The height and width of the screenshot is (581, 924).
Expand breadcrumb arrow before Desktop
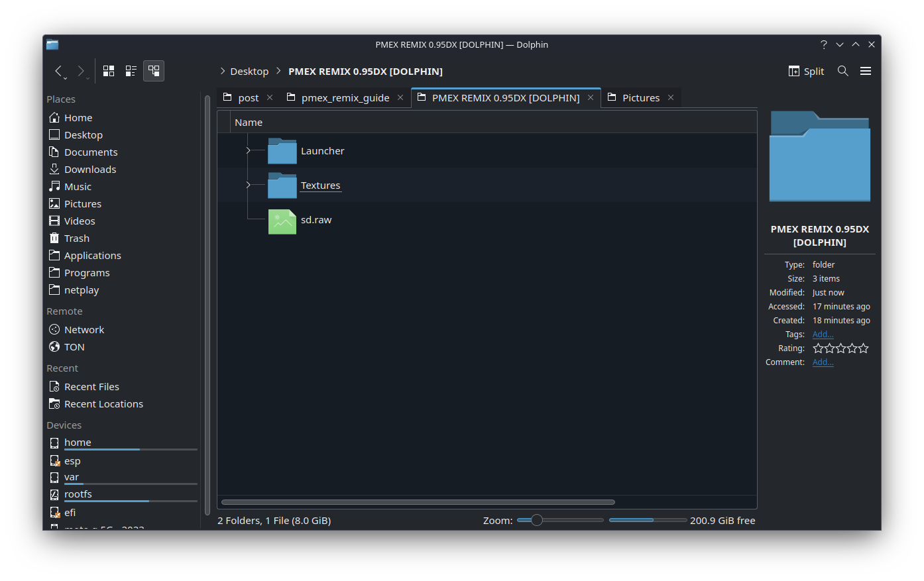click(223, 71)
